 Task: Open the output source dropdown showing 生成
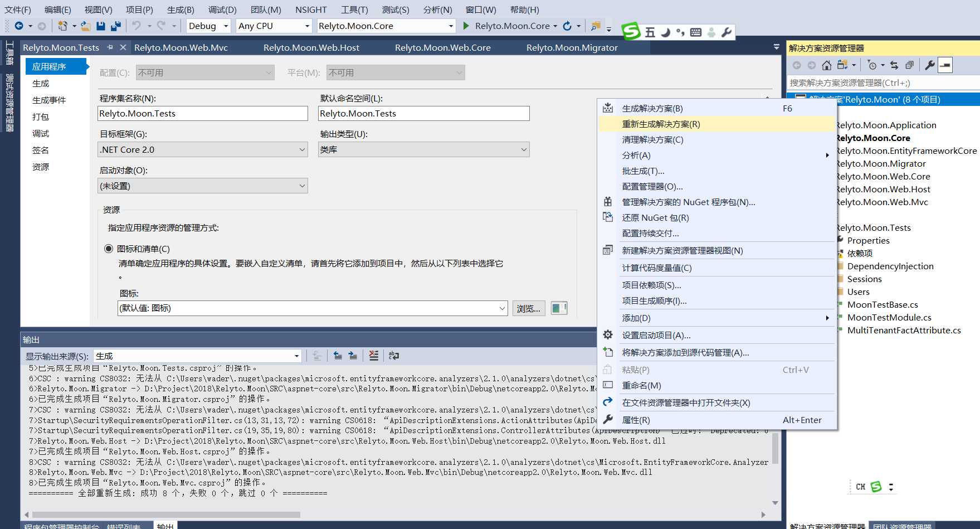pos(198,356)
